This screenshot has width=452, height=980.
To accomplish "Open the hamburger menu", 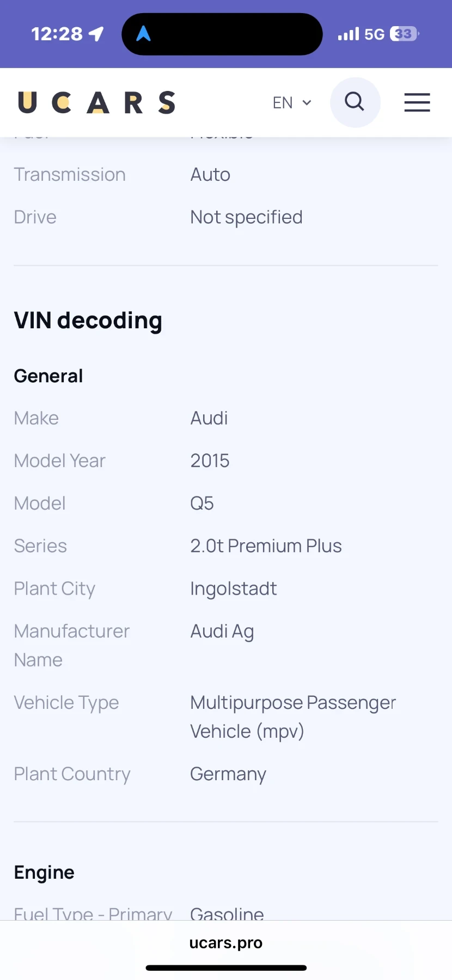I will pyautogui.click(x=417, y=102).
